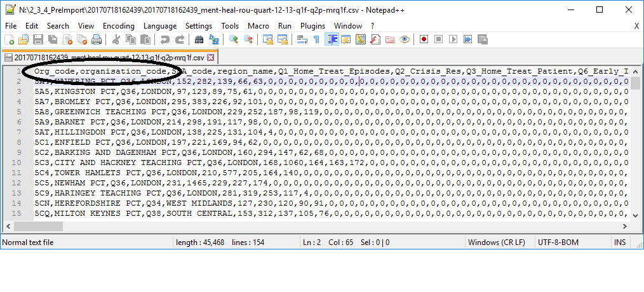Click the Cut scissors icon

point(116,39)
